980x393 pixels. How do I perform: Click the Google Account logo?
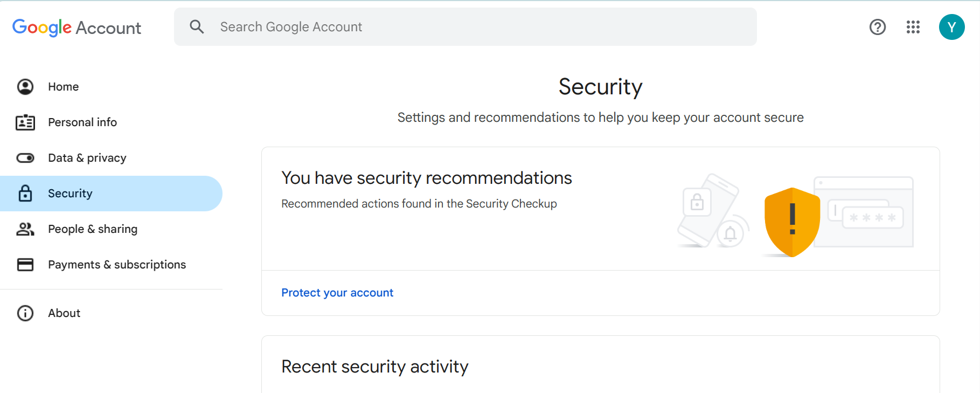[77, 27]
